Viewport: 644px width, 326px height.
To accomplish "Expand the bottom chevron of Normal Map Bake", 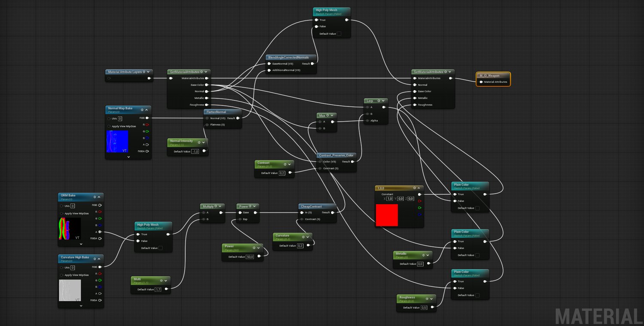I will pos(128,157).
